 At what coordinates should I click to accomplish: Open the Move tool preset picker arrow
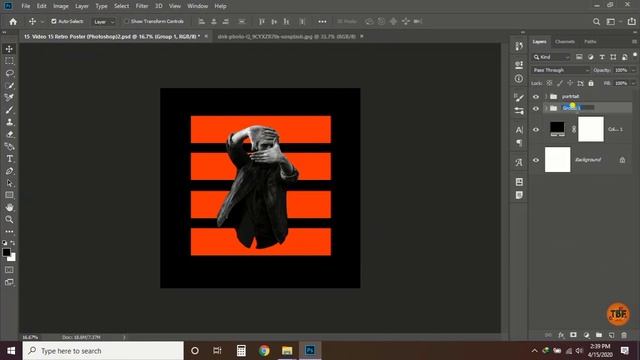click(42, 22)
